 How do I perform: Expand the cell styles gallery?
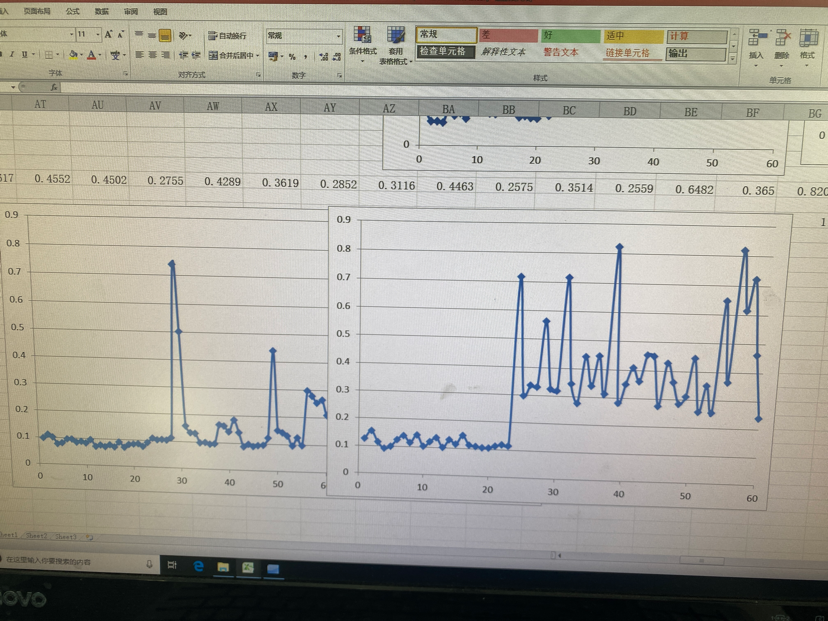tap(734, 58)
